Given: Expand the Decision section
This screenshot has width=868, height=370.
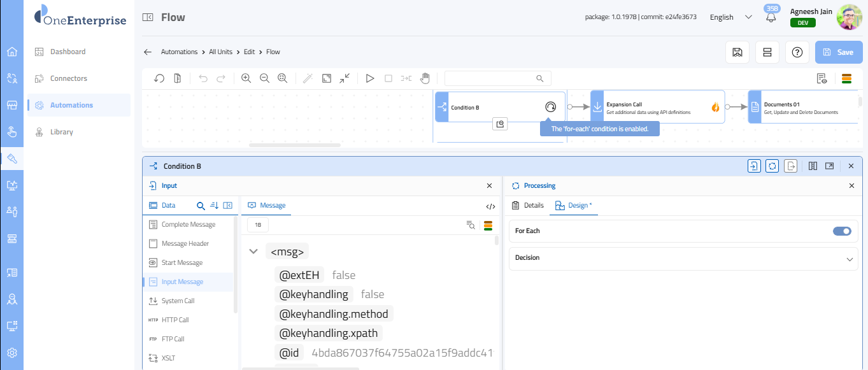Looking at the screenshot, I should 849,259.
